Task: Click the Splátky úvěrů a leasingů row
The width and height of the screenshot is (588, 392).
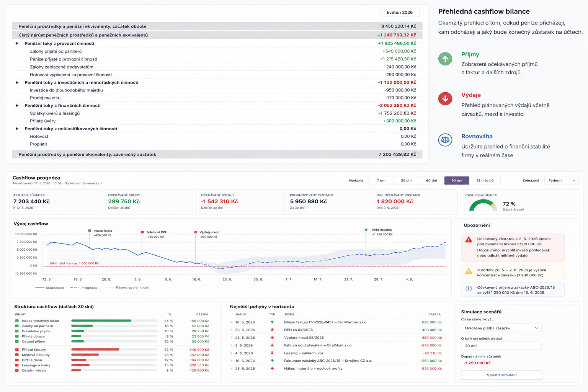Action: (x=217, y=113)
